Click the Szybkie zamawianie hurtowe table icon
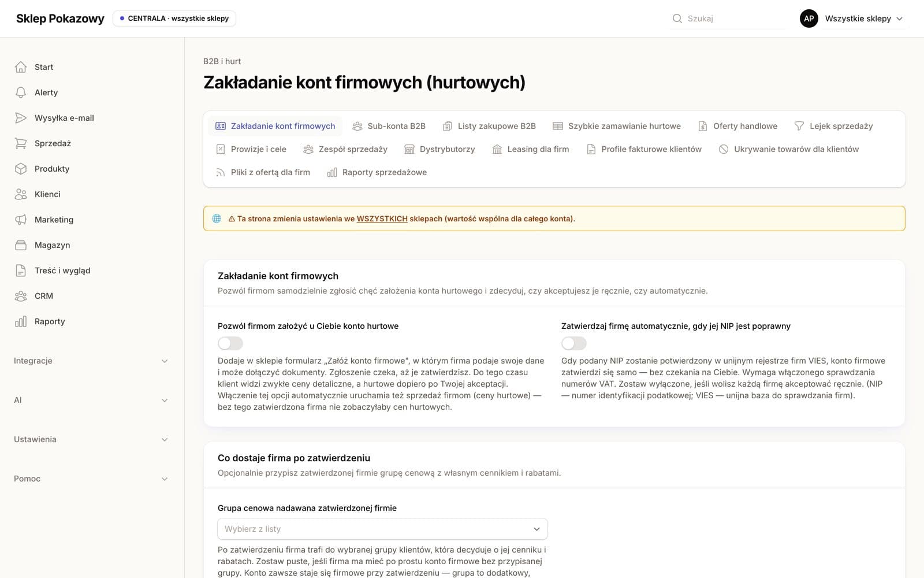This screenshot has width=924, height=578. point(558,126)
